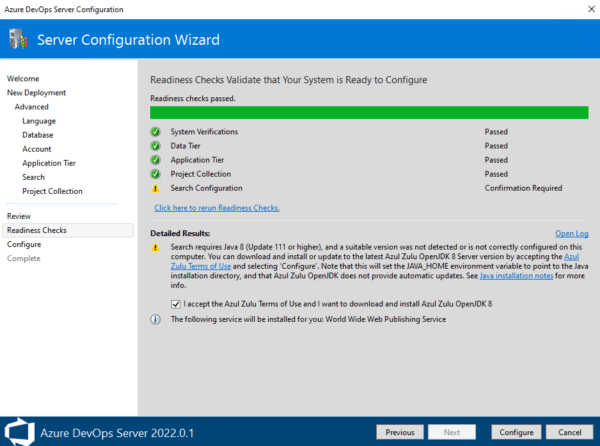
Task: Select the Complete sidebar step
Action: coord(24,259)
